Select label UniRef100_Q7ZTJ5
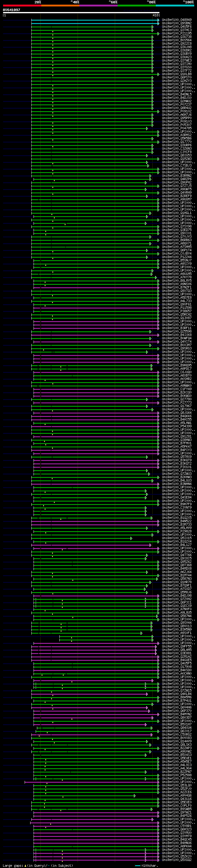 tap(177, 186)
